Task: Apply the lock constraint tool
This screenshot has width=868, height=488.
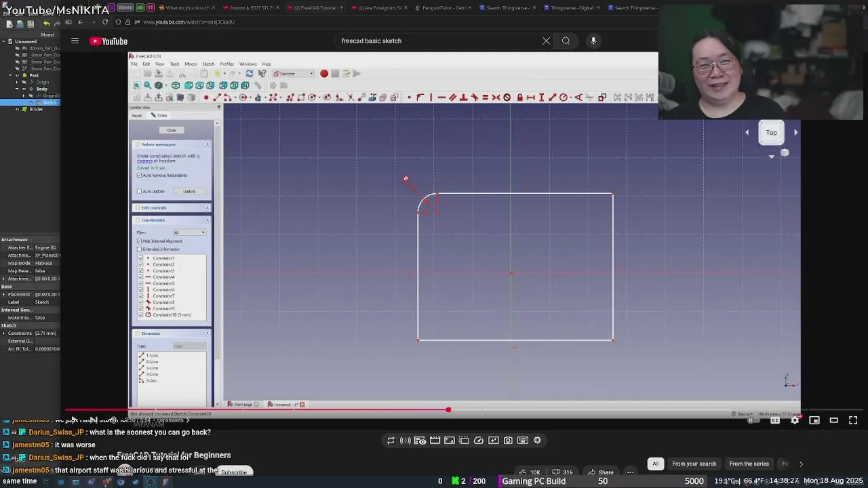Action: (520, 98)
